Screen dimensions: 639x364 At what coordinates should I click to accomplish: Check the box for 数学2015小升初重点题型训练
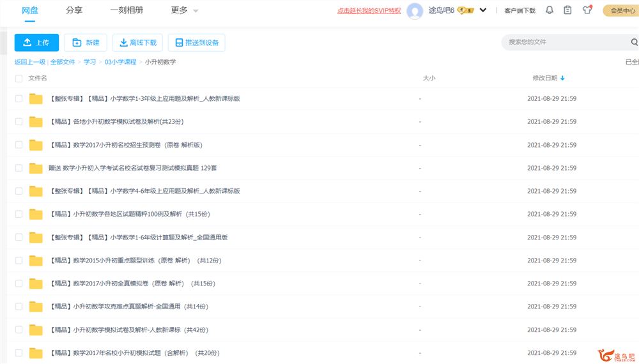(x=19, y=261)
